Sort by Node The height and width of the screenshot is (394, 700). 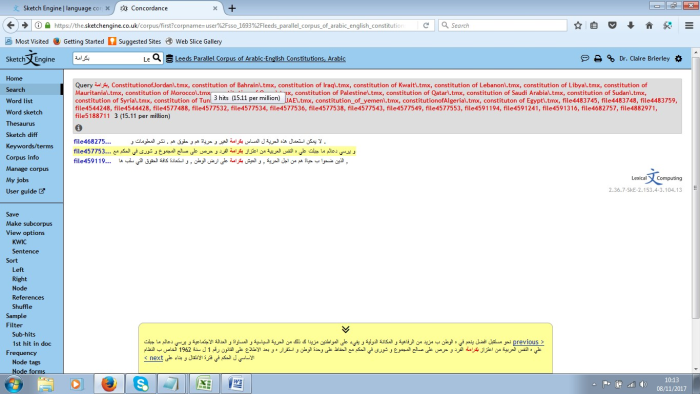point(20,288)
